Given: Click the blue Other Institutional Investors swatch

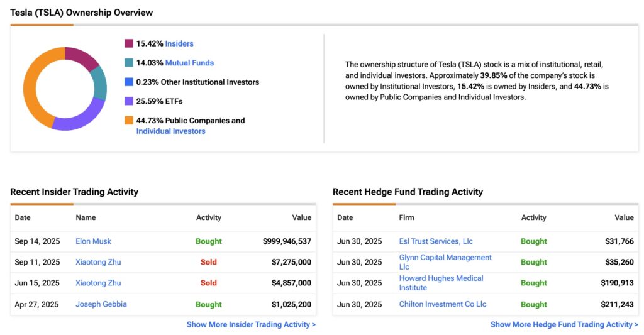Looking at the screenshot, I should tap(129, 82).
